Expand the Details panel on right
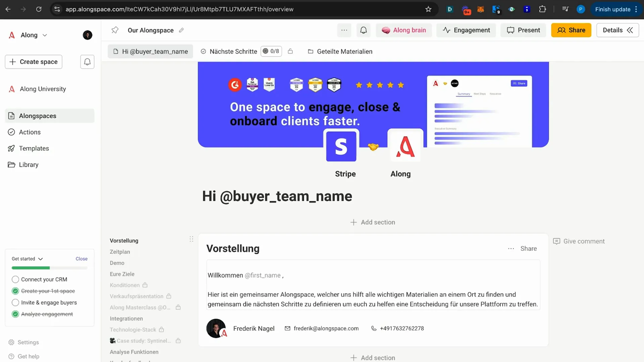644x362 pixels. point(617,30)
